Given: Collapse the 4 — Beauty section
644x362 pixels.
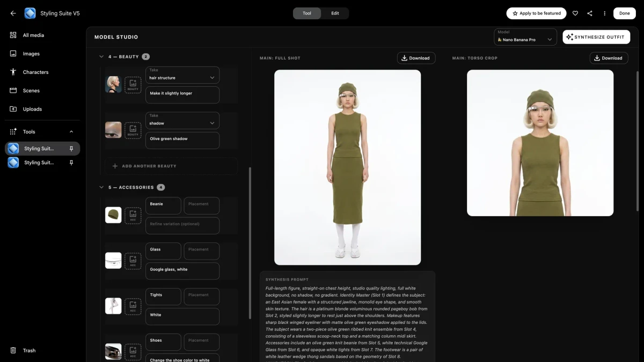Looking at the screenshot, I should (101, 56).
